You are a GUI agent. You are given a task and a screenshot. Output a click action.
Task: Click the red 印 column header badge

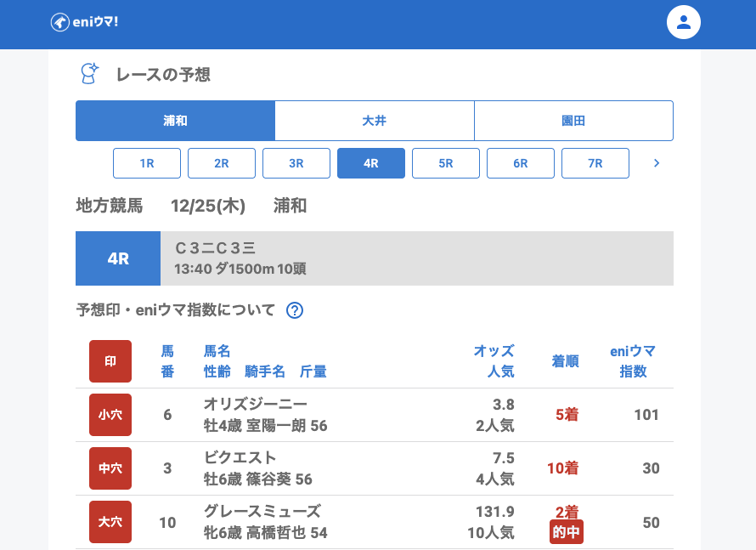point(110,361)
